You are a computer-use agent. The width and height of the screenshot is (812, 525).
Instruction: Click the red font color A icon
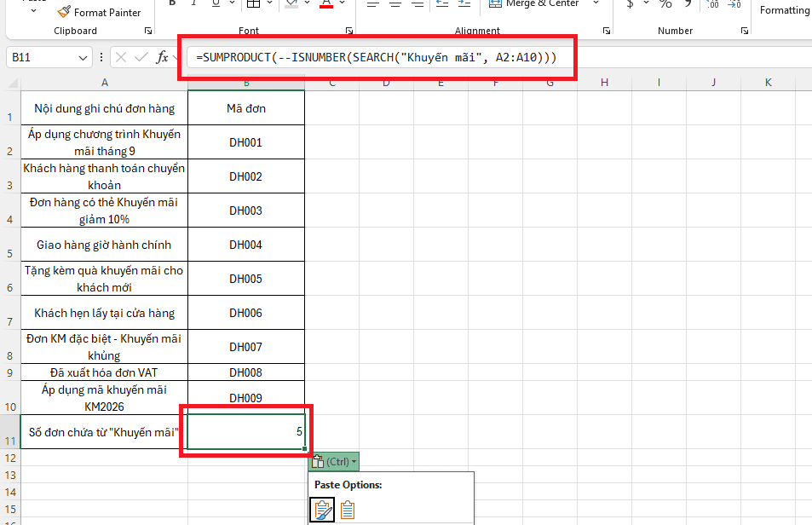pos(325,4)
